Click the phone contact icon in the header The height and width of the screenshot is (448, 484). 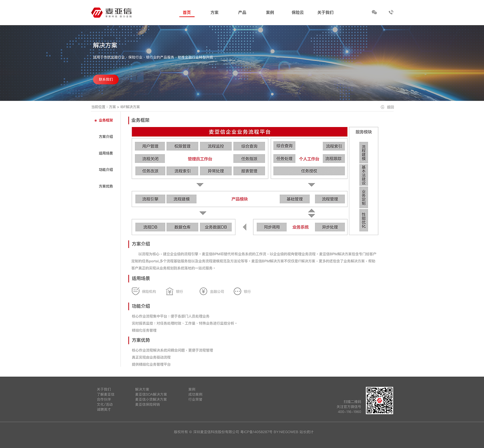coord(391,12)
